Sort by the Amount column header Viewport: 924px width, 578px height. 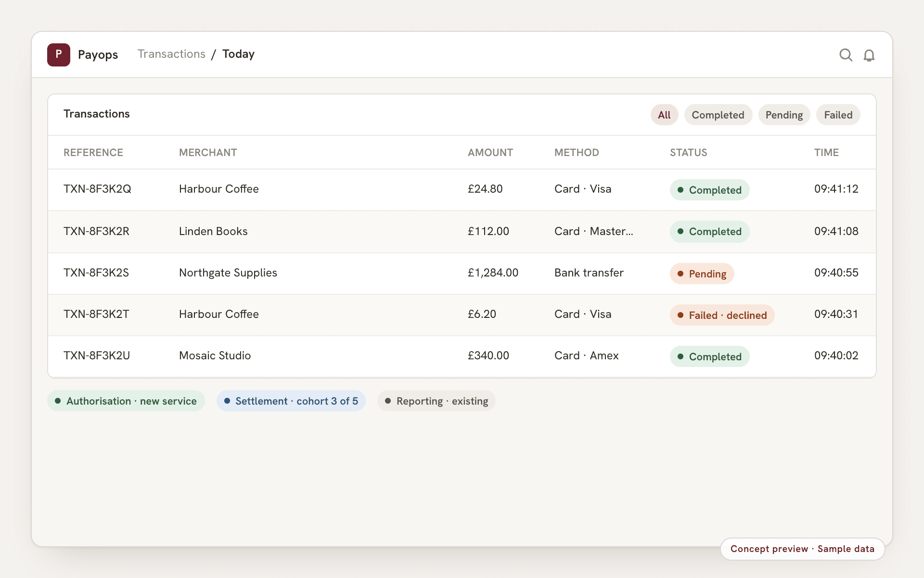pyautogui.click(x=490, y=153)
